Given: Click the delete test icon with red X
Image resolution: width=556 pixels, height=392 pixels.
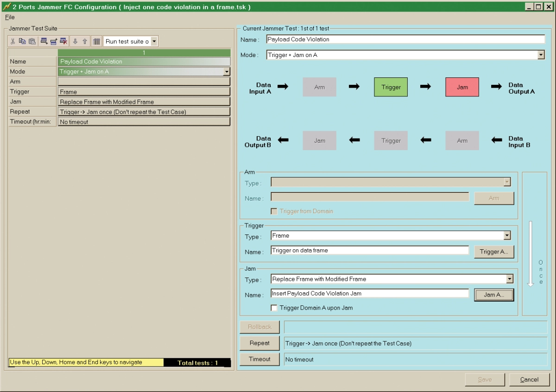Looking at the screenshot, I should tap(63, 41).
